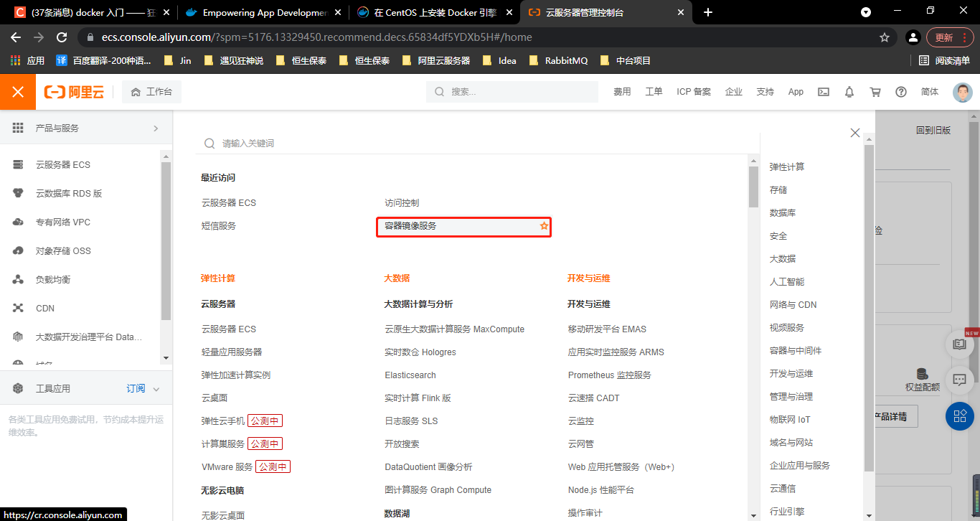Jump to 数据库 category
Image resolution: width=980 pixels, height=521 pixels.
tap(783, 212)
